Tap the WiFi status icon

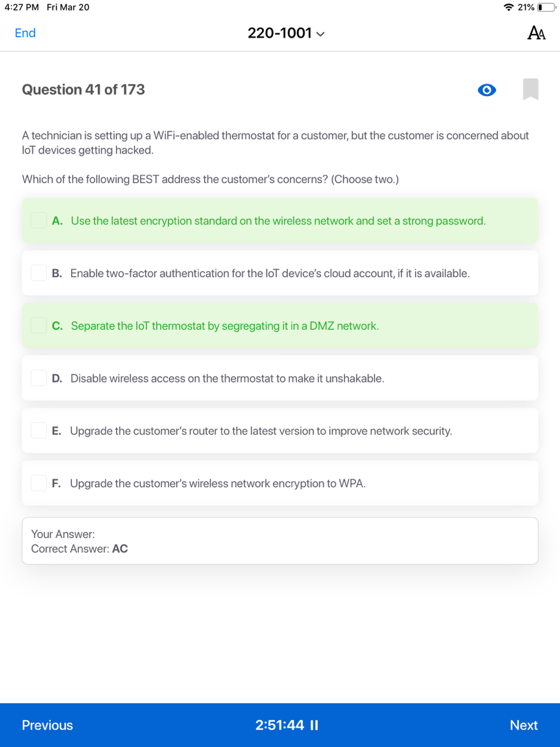508,7
